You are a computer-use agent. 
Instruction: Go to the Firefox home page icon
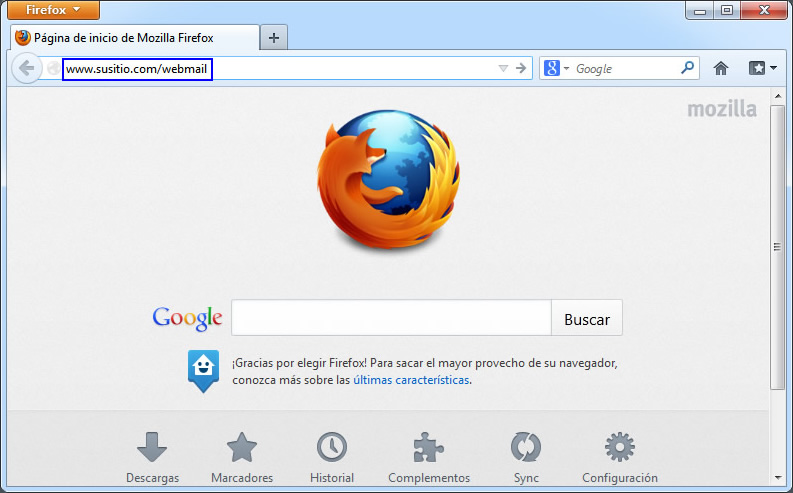(x=720, y=69)
